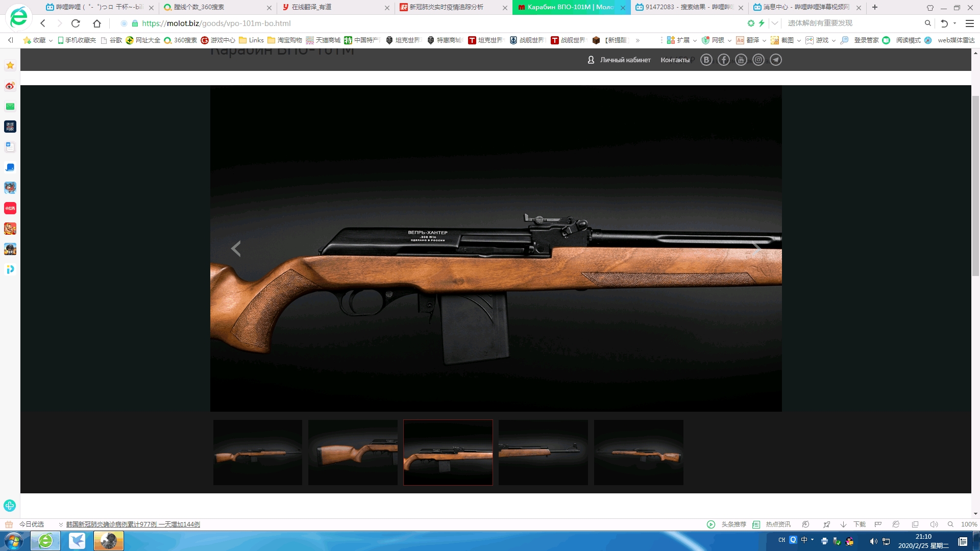
Task: Click the Facebook icon in site header
Action: 724,60
